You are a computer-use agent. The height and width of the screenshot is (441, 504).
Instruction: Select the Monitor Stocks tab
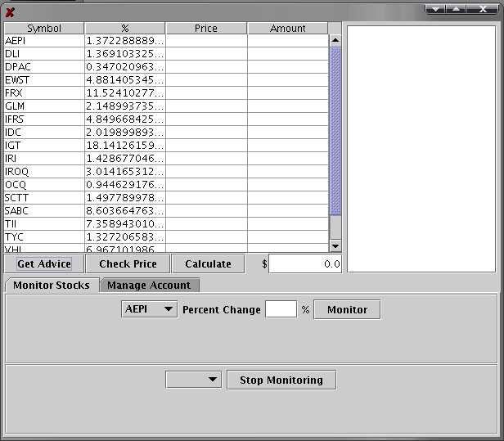pos(52,286)
